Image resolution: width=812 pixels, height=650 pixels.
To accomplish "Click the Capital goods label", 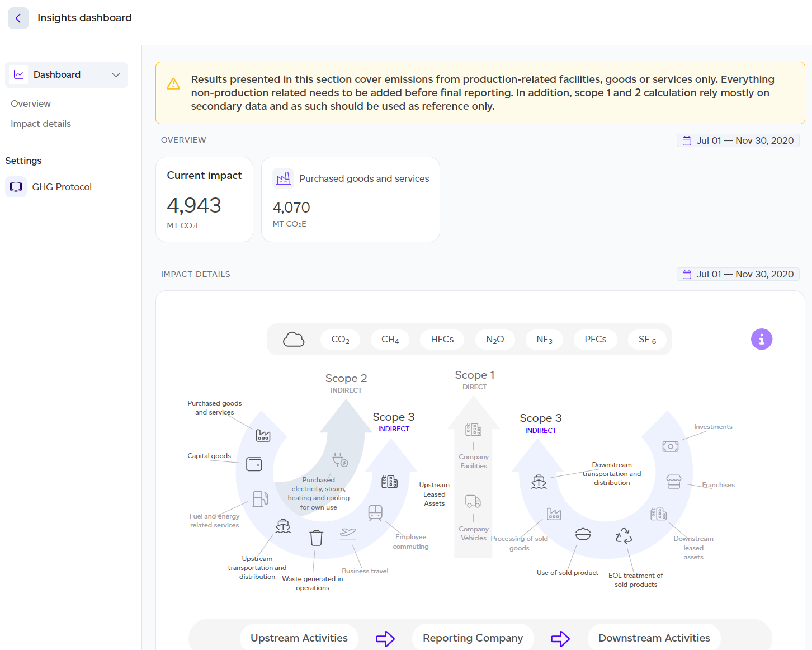I will point(209,456).
